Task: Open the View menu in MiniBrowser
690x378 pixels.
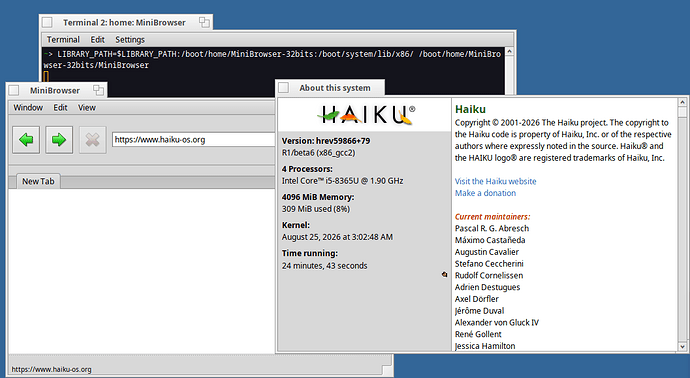Action: pos(87,107)
